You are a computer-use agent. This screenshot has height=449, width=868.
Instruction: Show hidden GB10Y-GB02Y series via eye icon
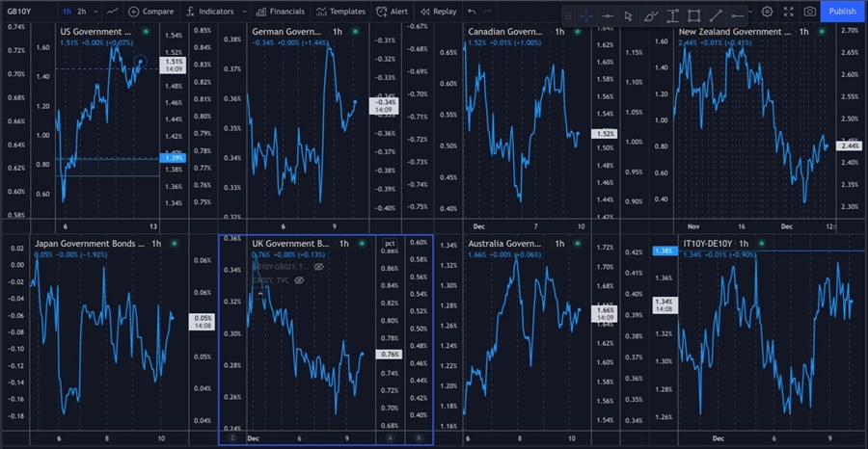tap(318, 267)
